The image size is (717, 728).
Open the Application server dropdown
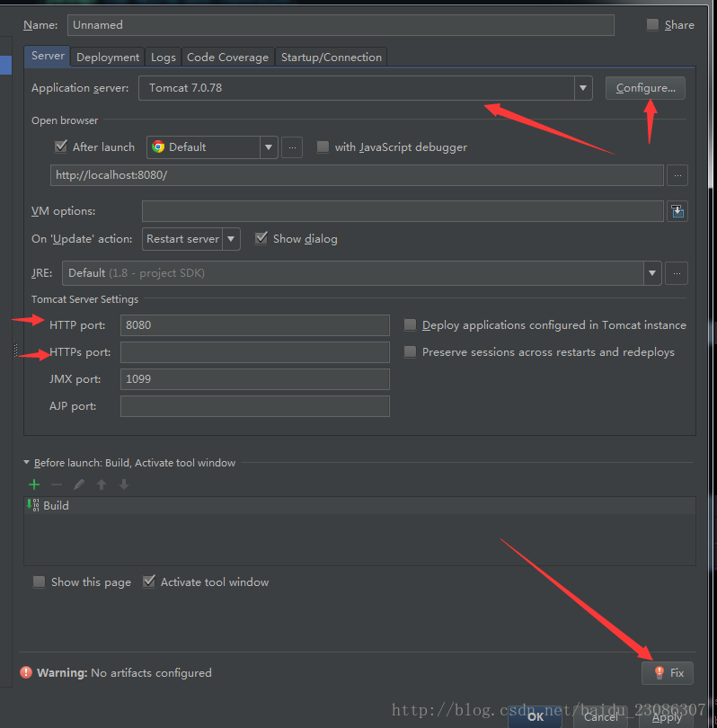pyautogui.click(x=583, y=88)
